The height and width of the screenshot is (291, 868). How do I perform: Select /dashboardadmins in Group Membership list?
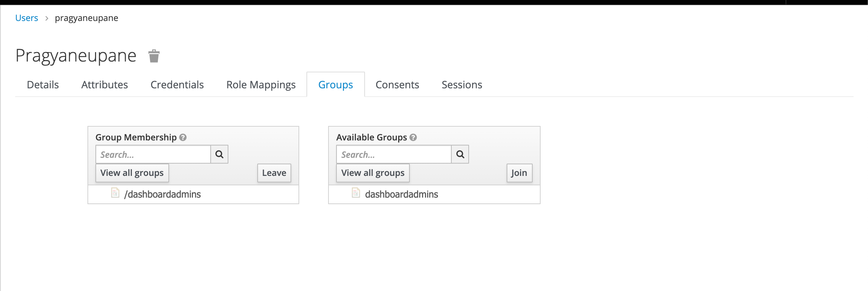click(x=163, y=194)
